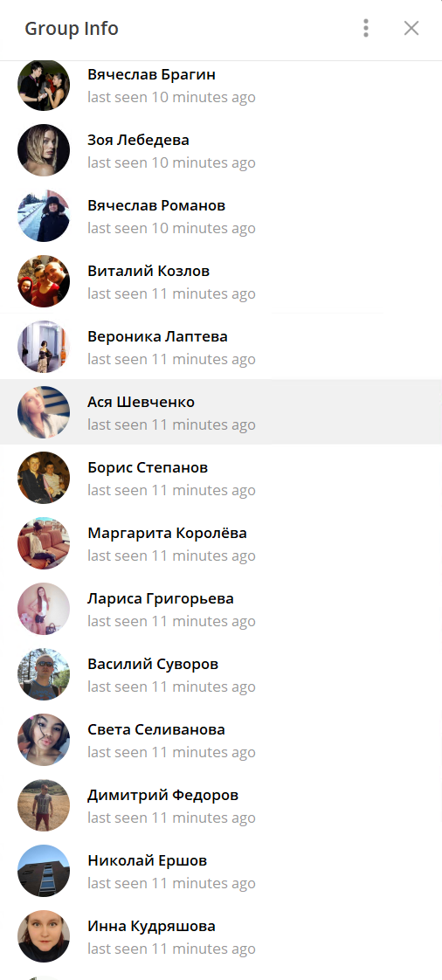
Task: Click Борис Степанов's avatar
Action: pos(44,478)
